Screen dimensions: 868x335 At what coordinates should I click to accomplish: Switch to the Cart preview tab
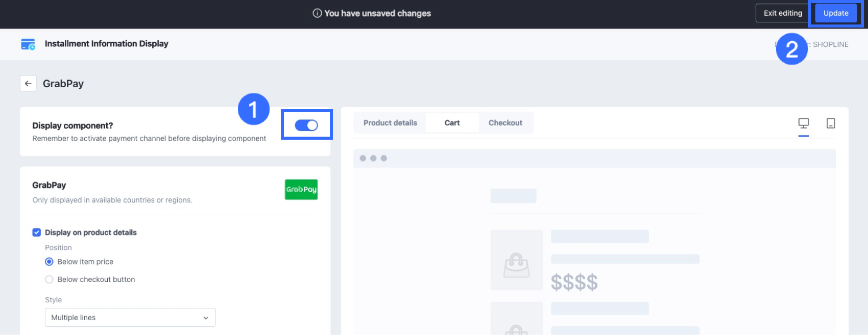pyautogui.click(x=452, y=123)
